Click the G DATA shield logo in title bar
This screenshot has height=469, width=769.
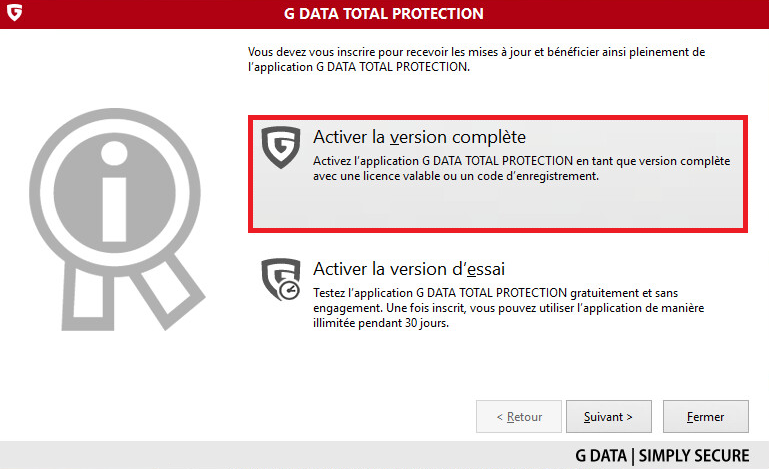[15, 12]
